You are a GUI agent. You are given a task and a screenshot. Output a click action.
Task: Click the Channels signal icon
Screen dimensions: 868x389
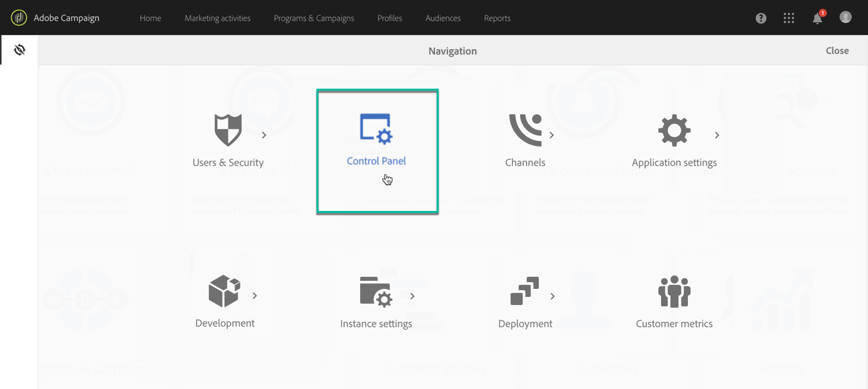click(525, 130)
